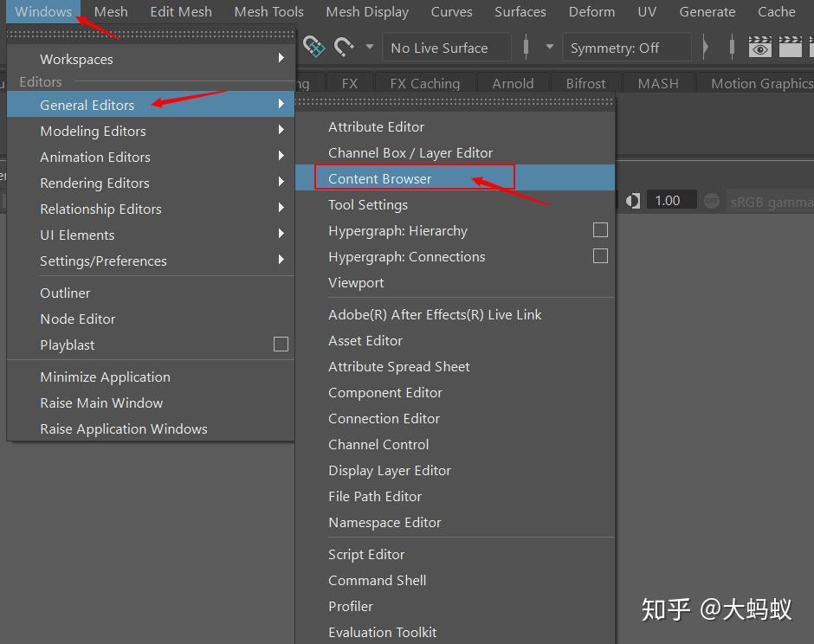
Task: Open the File Path Editor
Action: (455, 496)
